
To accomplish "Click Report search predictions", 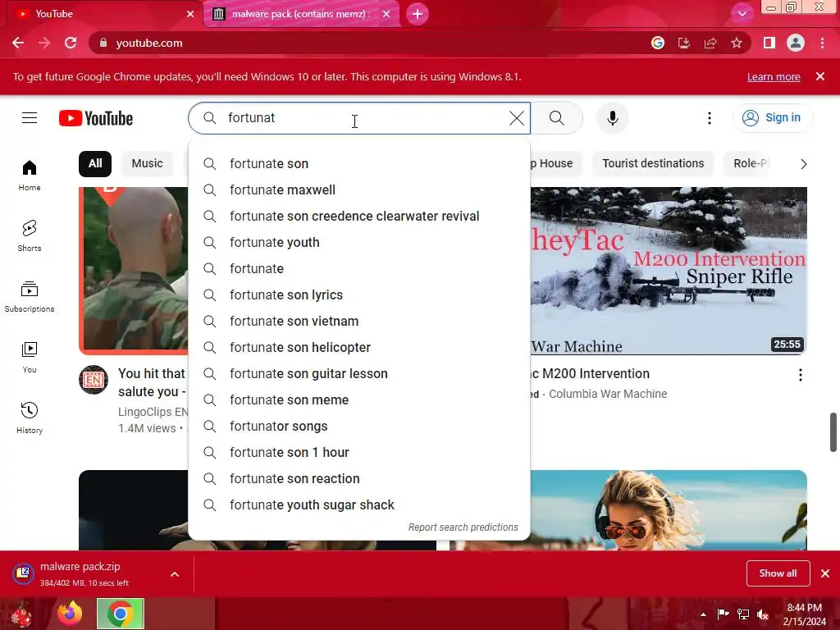I will point(463,527).
